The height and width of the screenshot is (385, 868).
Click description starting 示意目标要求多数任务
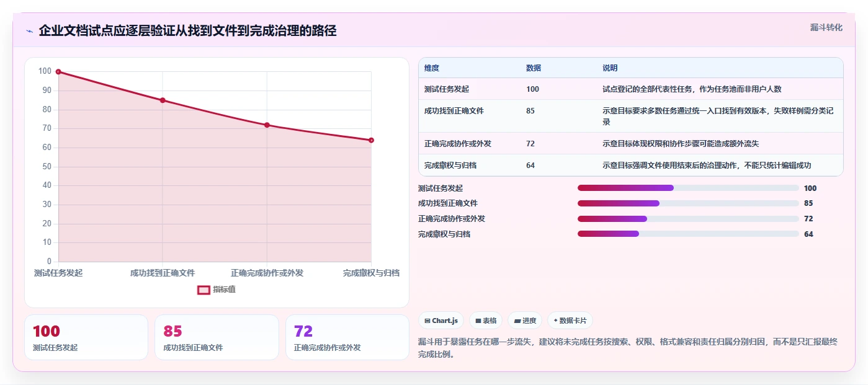(718, 117)
